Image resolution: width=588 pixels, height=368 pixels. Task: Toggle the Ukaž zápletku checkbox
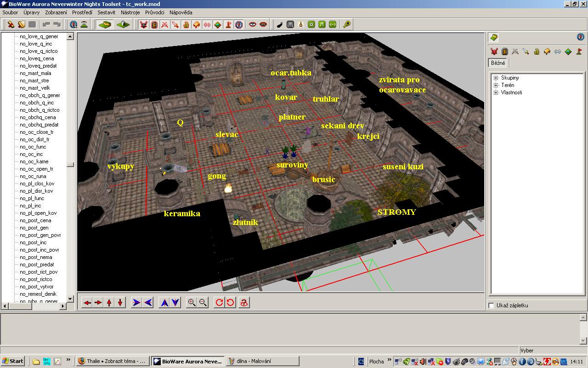click(x=491, y=305)
